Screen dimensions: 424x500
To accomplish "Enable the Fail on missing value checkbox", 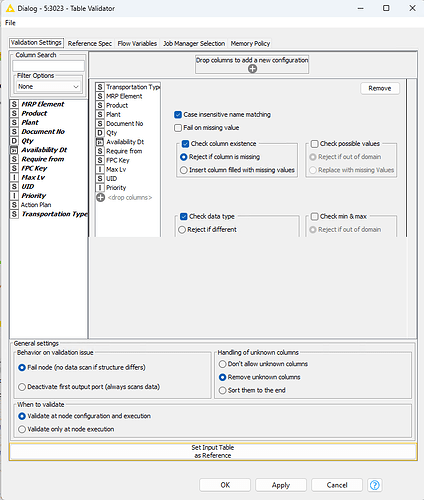I will [178, 128].
